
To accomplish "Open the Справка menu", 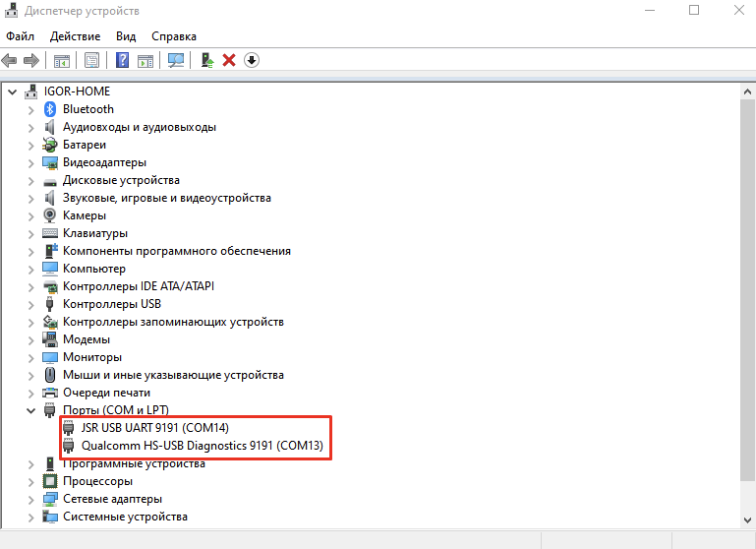I will [x=174, y=36].
